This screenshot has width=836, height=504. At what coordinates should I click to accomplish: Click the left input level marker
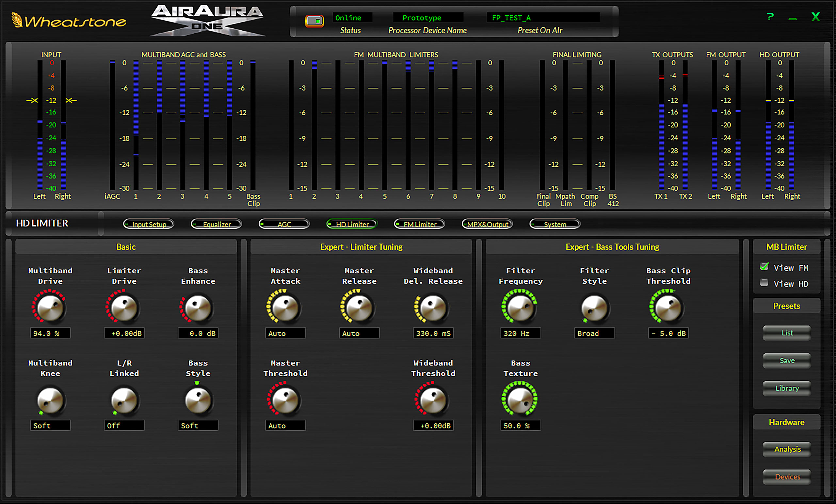point(32,101)
